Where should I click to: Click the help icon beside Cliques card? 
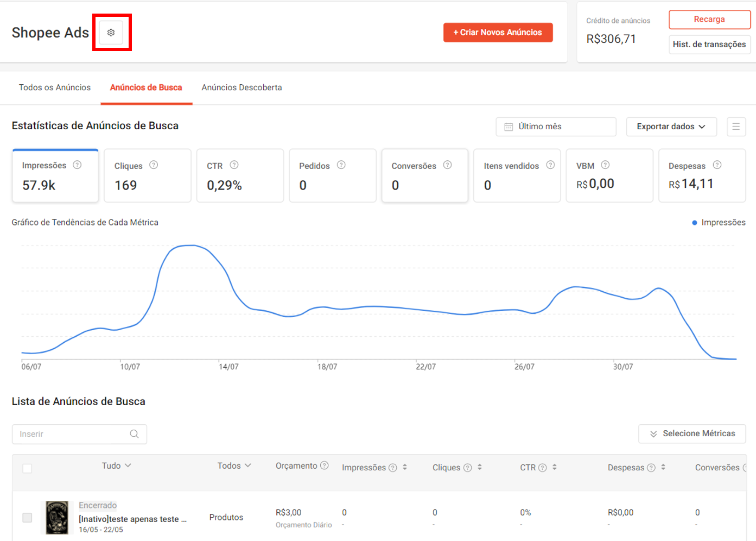[154, 165]
